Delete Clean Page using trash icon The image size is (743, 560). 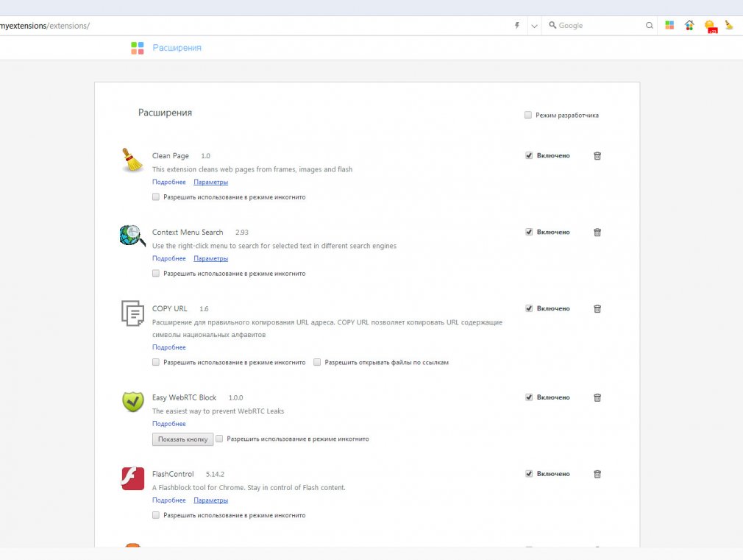pos(597,155)
